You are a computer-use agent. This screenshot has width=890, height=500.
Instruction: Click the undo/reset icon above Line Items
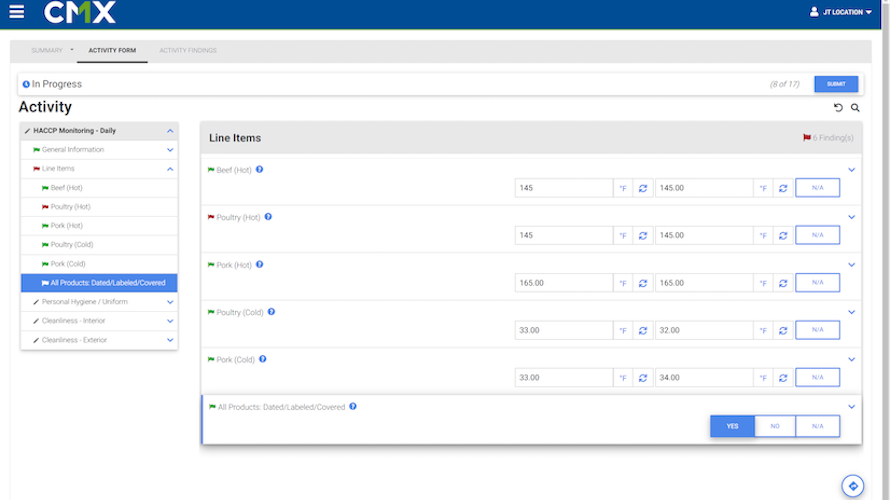838,108
